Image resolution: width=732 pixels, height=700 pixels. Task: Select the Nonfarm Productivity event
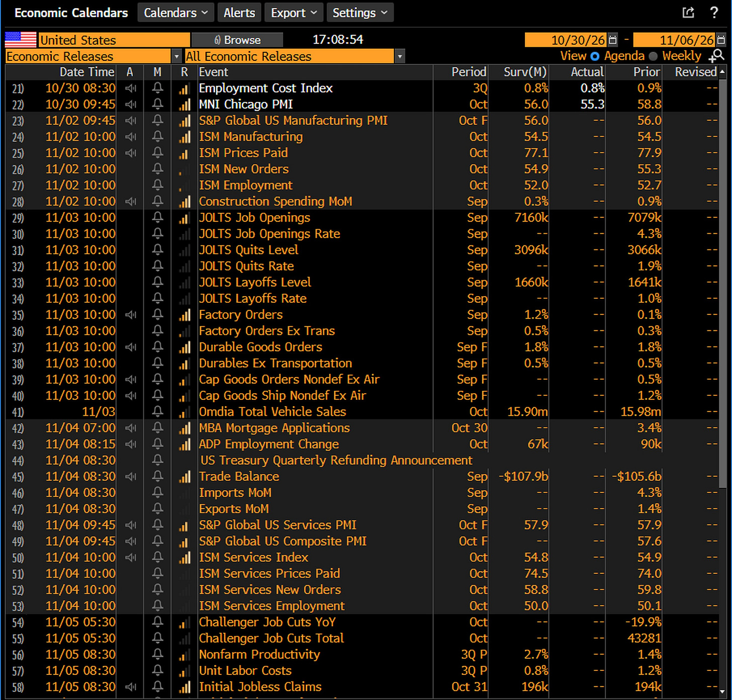tap(259, 655)
